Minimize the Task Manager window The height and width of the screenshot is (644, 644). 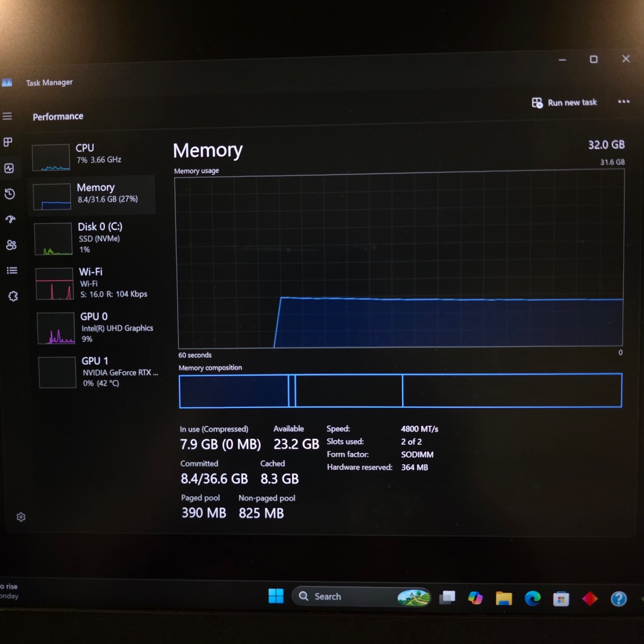point(563,60)
